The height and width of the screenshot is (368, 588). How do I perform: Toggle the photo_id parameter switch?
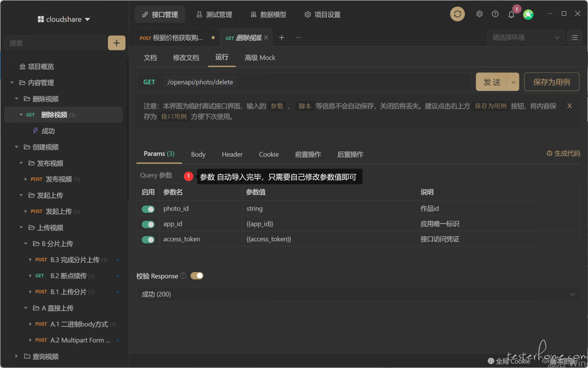148,209
